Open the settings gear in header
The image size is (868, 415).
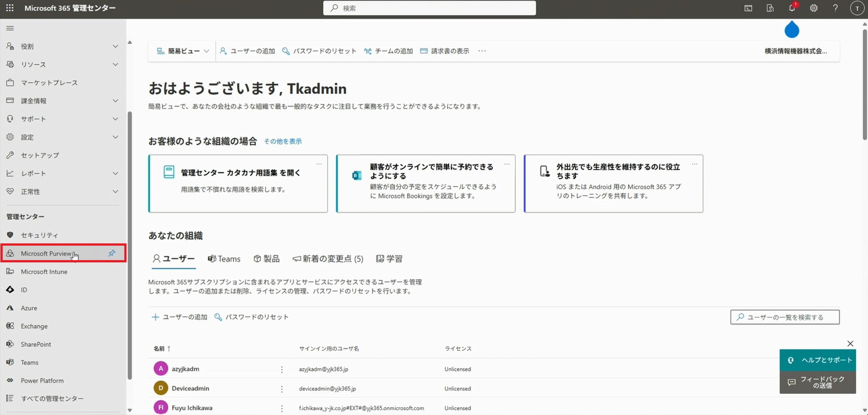(x=814, y=8)
